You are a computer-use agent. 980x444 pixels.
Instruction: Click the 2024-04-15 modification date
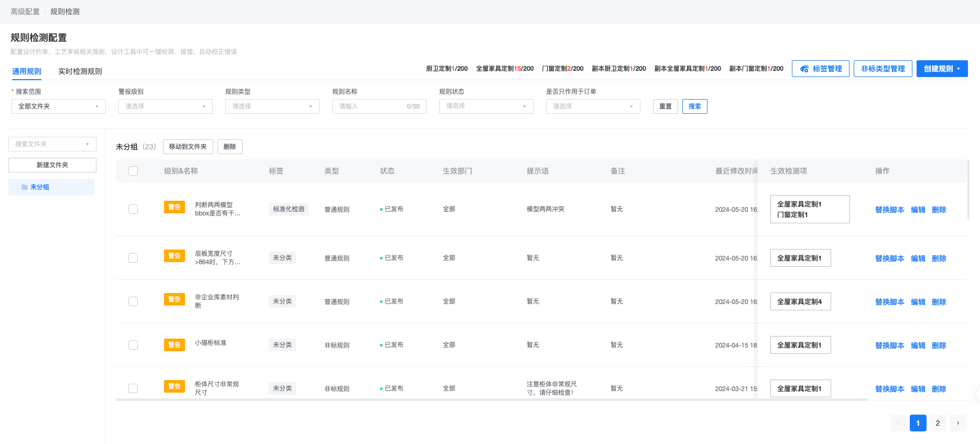[x=736, y=345]
